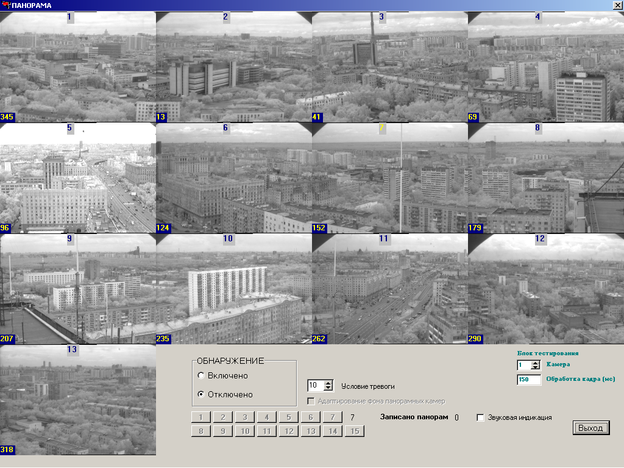
Task: Click numbered button 15
Action: (355, 431)
